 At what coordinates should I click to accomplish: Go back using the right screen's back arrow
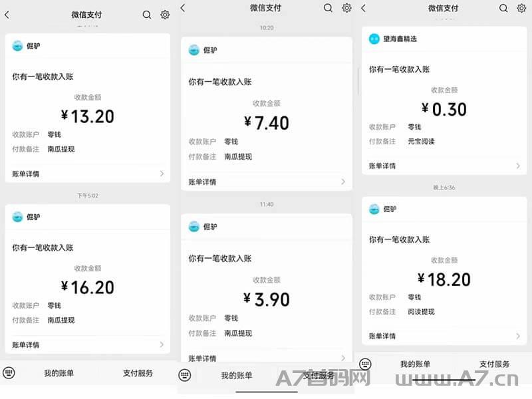click(x=363, y=8)
